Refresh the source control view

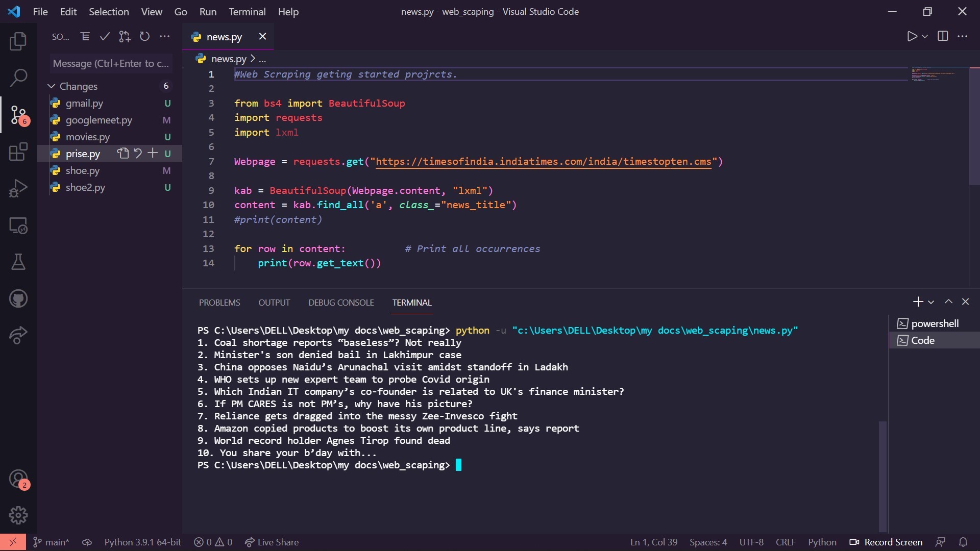click(144, 36)
